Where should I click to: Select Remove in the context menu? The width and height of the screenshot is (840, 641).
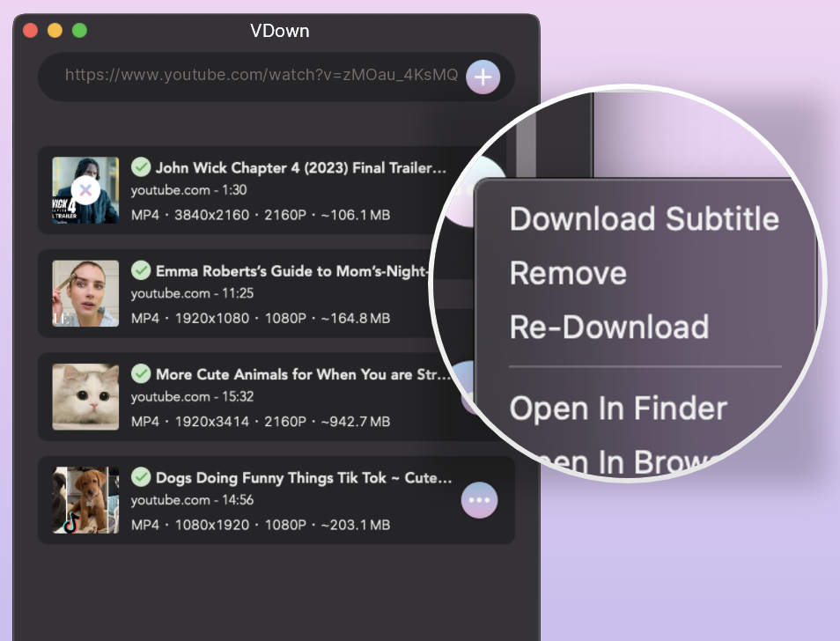point(568,273)
